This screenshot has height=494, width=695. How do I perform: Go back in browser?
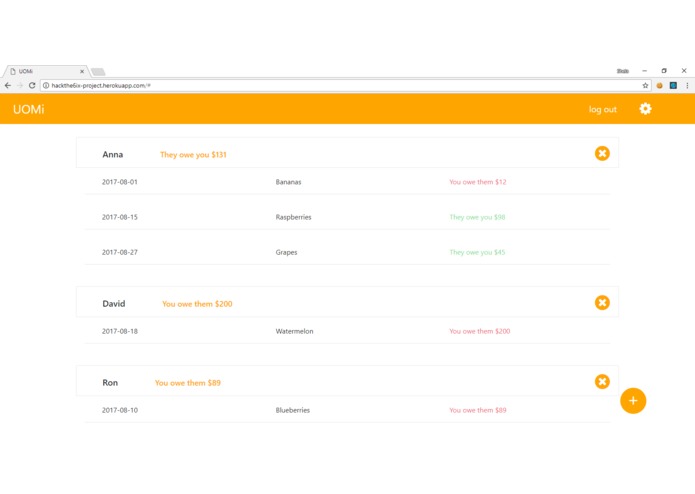pyautogui.click(x=8, y=86)
